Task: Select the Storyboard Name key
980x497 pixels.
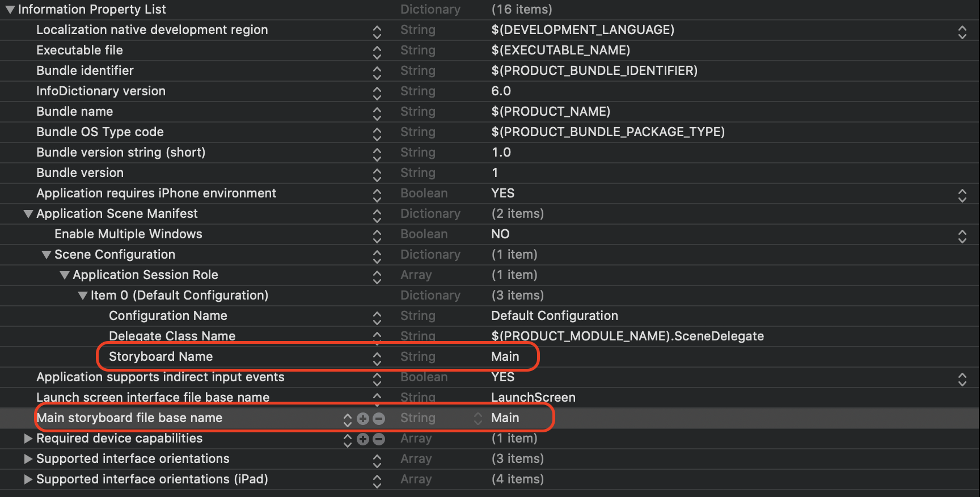Action: coord(160,357)
